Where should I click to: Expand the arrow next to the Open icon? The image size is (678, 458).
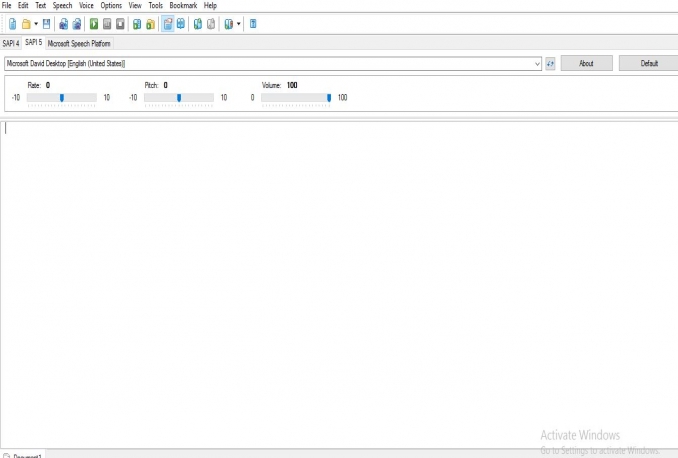point(36,24)
